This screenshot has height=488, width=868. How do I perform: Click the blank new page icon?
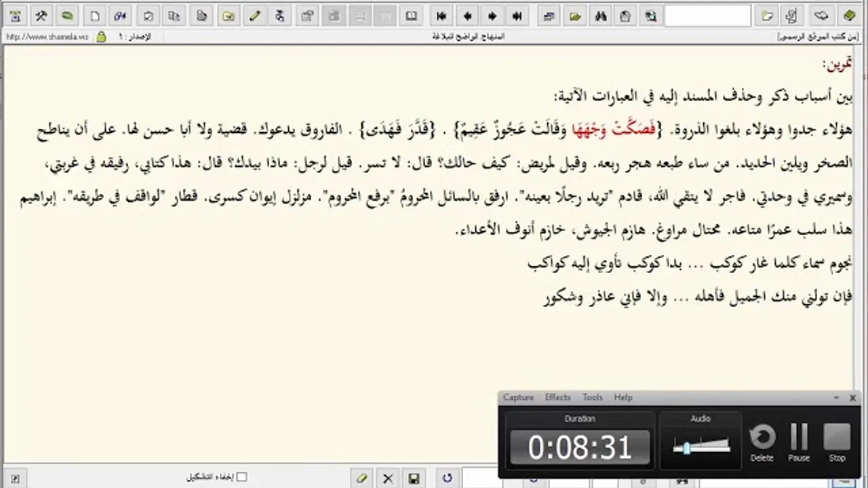[95, 16]
